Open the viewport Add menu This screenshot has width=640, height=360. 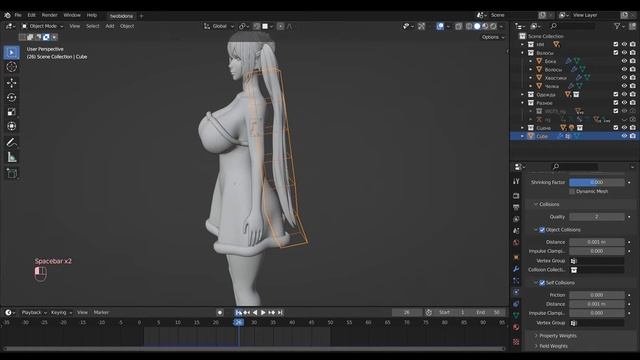point(110,26)
